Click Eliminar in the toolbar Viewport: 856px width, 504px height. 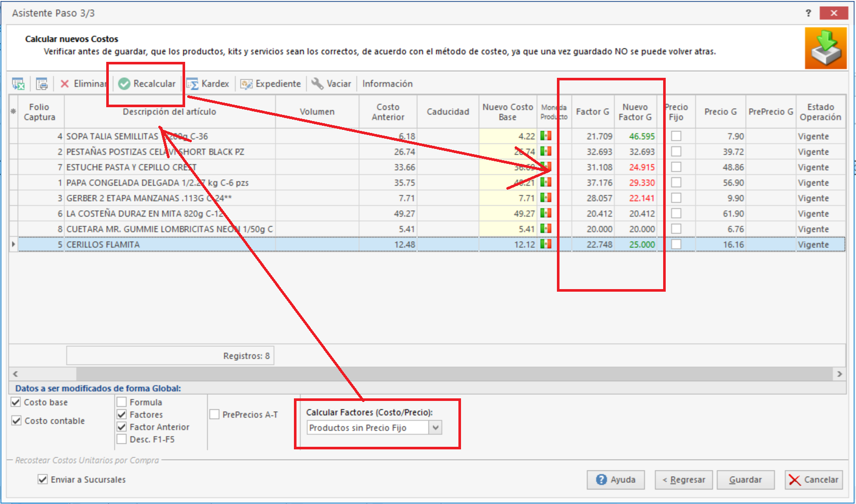[83, 83]
